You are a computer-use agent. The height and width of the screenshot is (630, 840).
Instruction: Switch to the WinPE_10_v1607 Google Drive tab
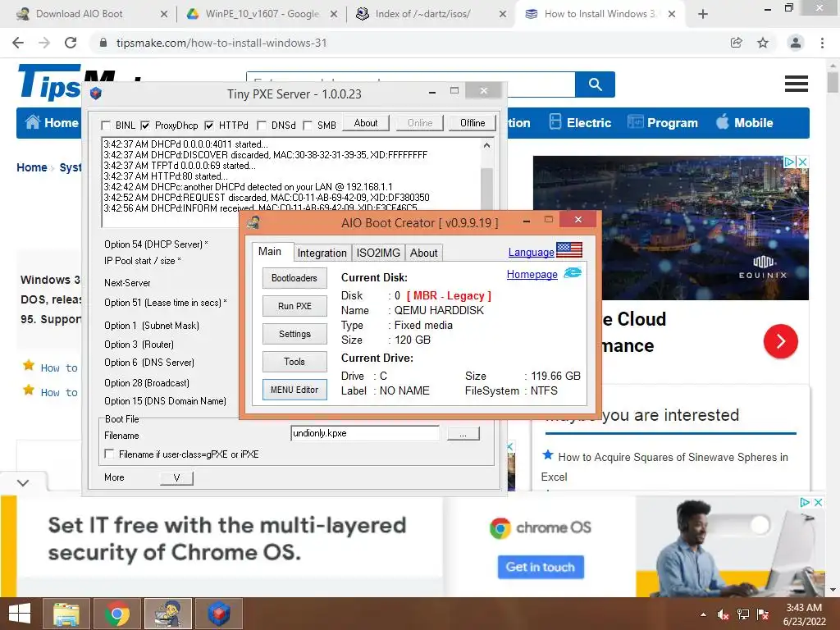tap(262, 14)
